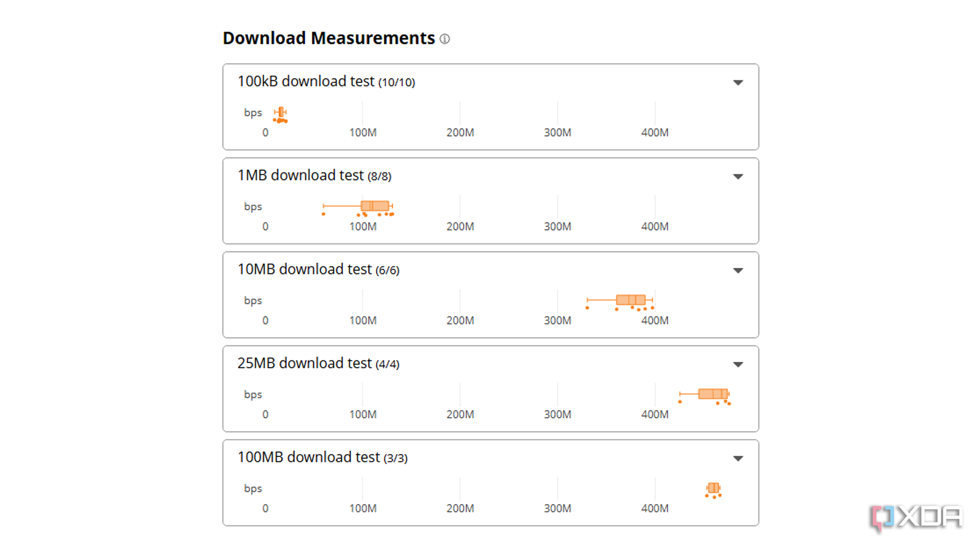
Task: Click the box plot in 100MB test
Action: click(x=714, y=487)
